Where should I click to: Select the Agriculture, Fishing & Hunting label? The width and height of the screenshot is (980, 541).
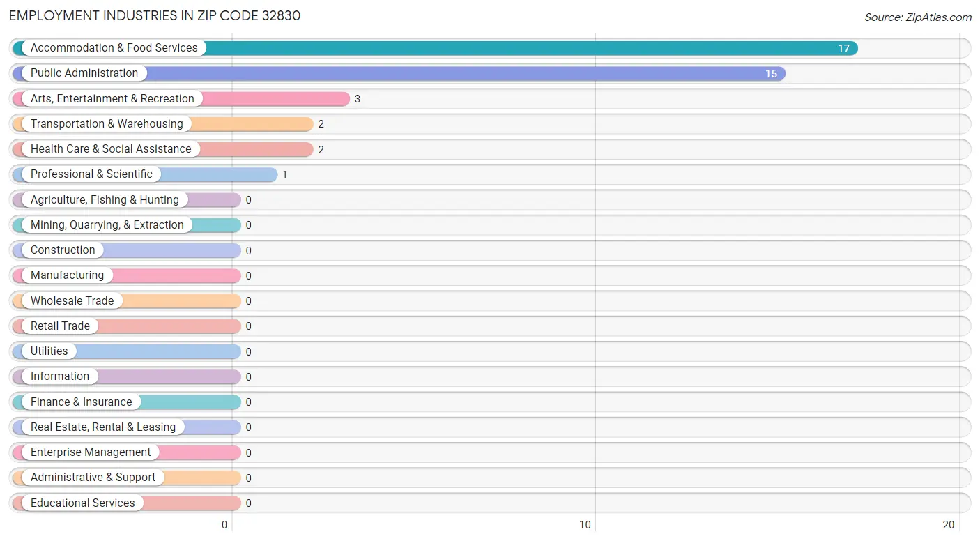point(105,200)
